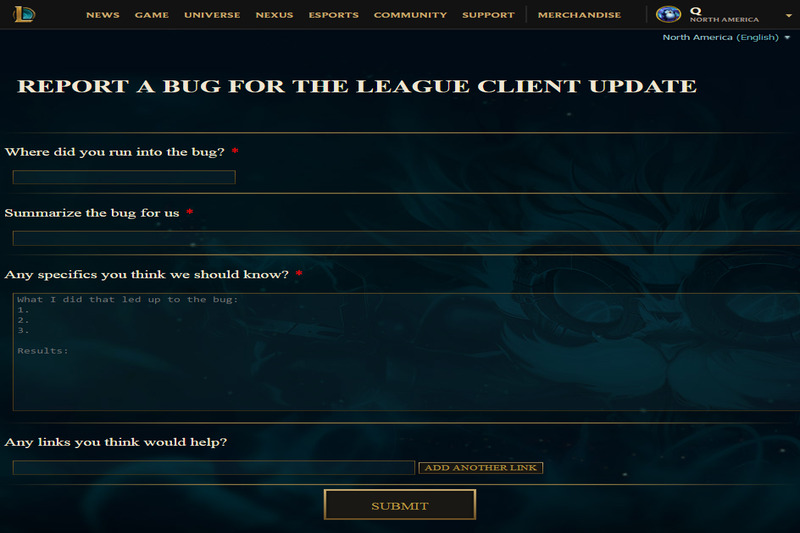800x533 pixels.
Task: Open the Game menu
Action: coord(152,15)
